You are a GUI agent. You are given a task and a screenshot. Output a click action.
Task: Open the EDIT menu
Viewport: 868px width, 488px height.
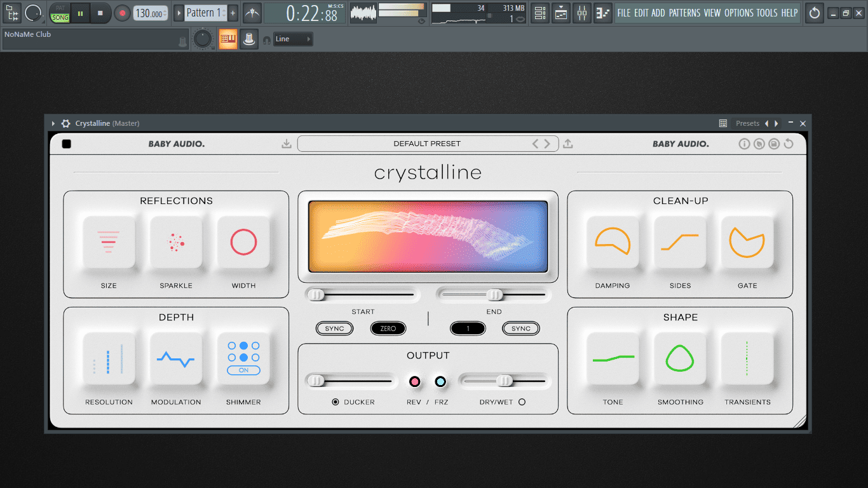[641, 13]
